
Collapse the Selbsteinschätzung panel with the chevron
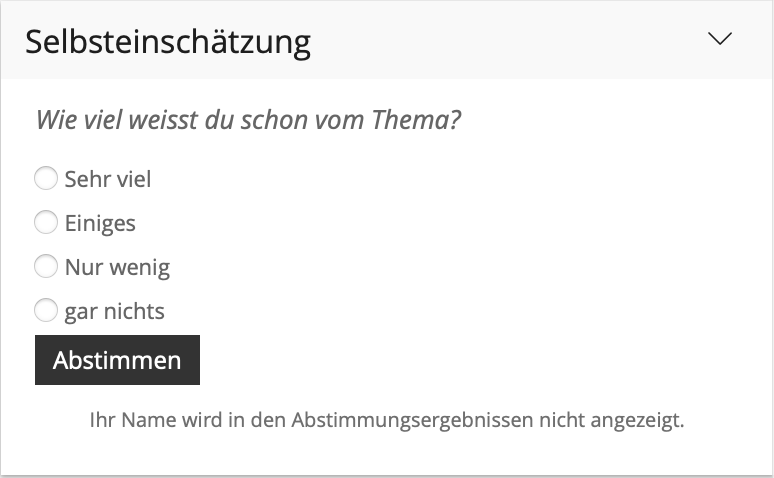coord(719,39)
